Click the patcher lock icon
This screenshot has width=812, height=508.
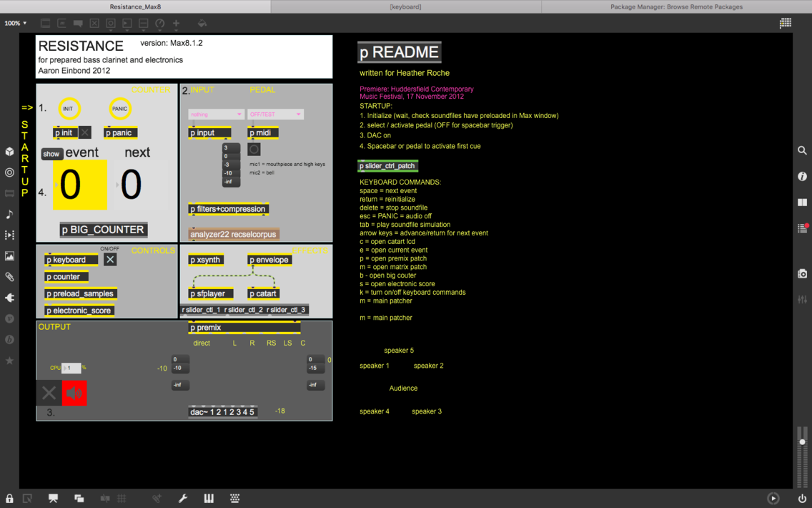tap(9, 498)
